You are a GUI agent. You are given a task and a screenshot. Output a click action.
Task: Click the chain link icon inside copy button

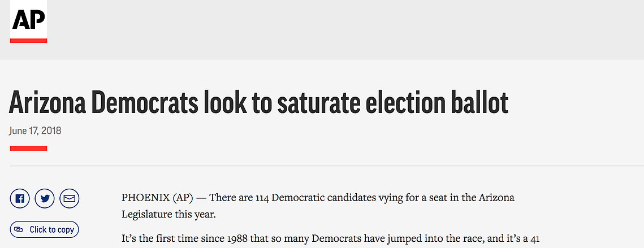pyautogui.click(x=19, y=229)
